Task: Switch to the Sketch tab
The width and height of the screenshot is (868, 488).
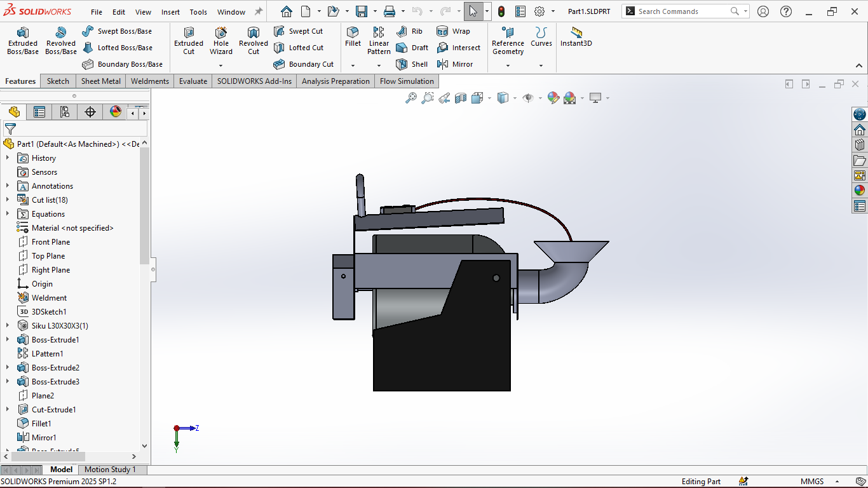Action: (x=58, y=81)
